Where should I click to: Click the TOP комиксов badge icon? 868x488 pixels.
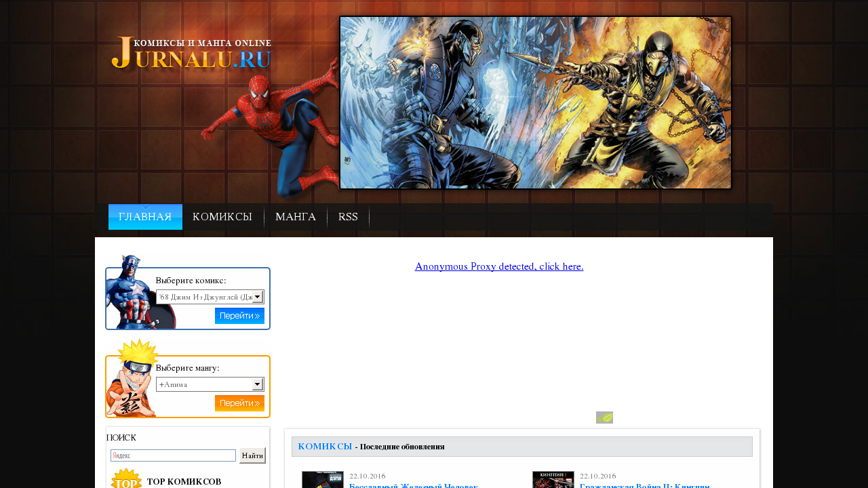click(126, 479)
